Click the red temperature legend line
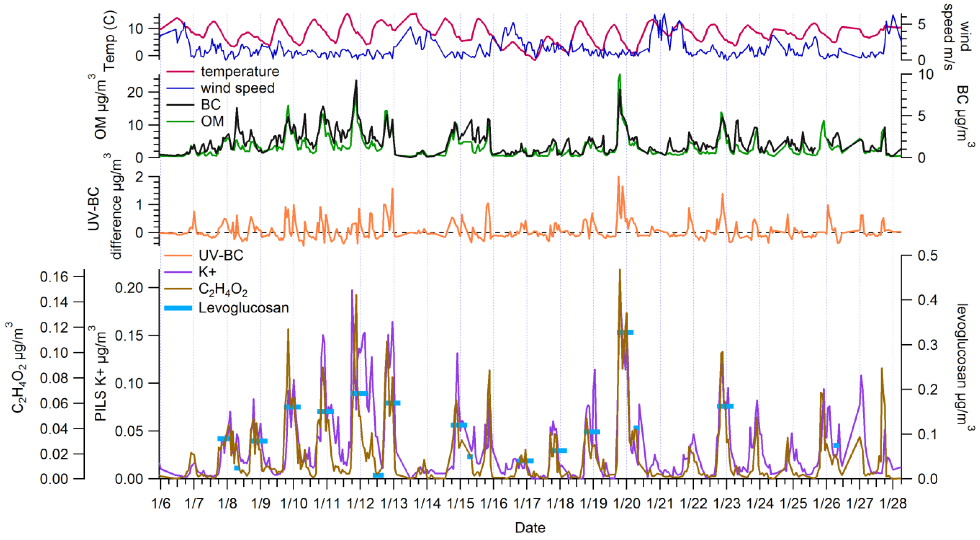The height and width of the screenshot is (540, 980). coord(180,71)
